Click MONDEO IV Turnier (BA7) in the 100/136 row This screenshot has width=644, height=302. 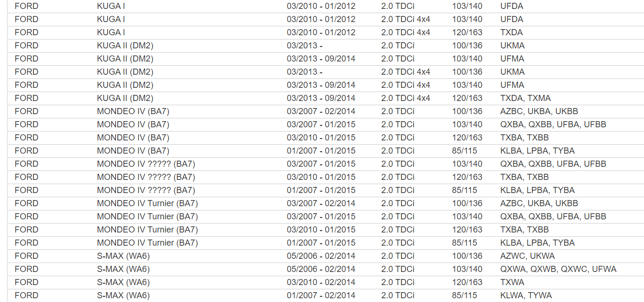147,203
